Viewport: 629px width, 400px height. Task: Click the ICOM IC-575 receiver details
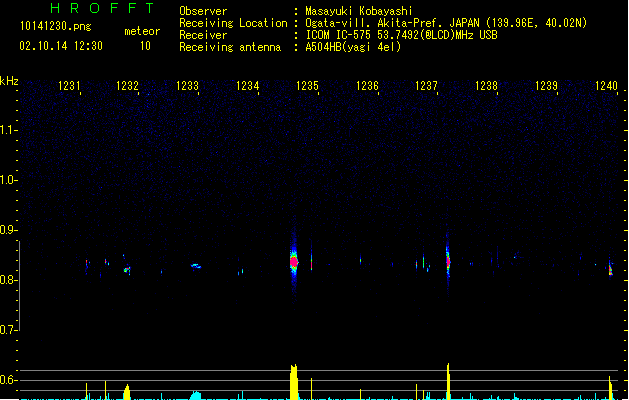pyautogui.click(x=402, y=35)
